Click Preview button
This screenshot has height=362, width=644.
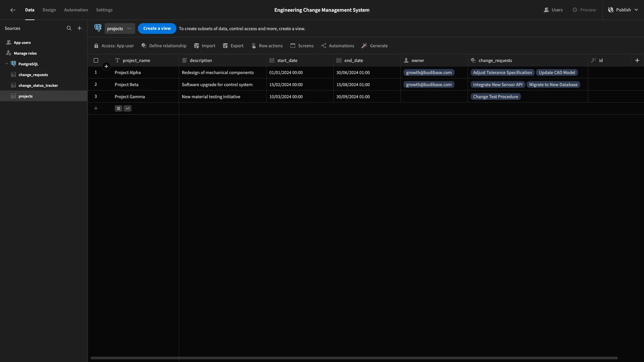click(584, 10)
